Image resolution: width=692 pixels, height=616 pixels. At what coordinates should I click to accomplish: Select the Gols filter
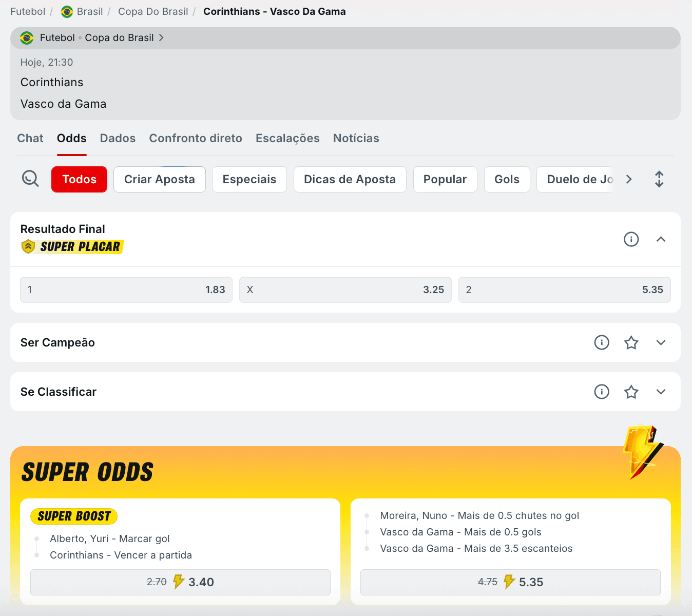click(x=507, y=179)
